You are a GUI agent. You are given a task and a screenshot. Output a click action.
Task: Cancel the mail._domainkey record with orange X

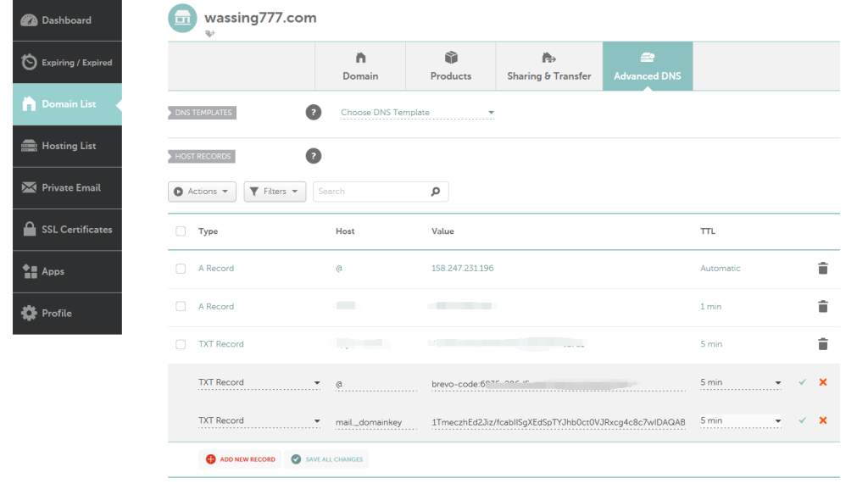(x=822, y=420)
